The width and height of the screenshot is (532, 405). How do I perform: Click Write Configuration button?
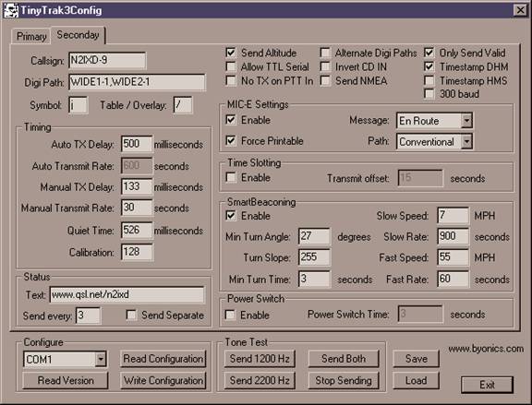click(163, 380)
